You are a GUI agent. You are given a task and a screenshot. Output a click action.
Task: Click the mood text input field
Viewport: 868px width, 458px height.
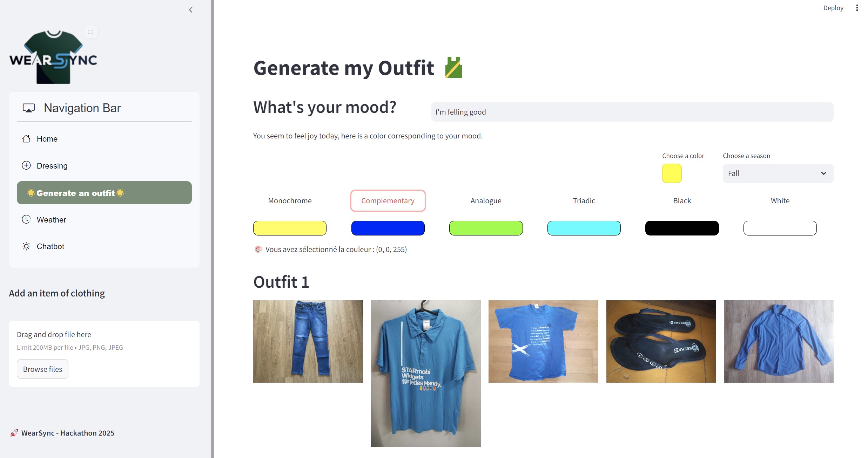pos(632,112)
